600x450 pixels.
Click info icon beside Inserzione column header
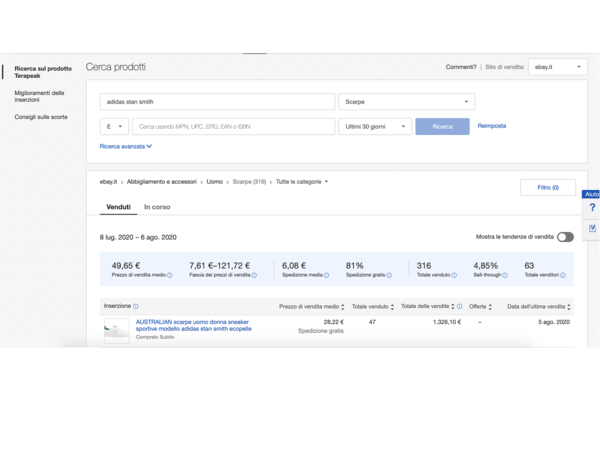pos(135,306)
